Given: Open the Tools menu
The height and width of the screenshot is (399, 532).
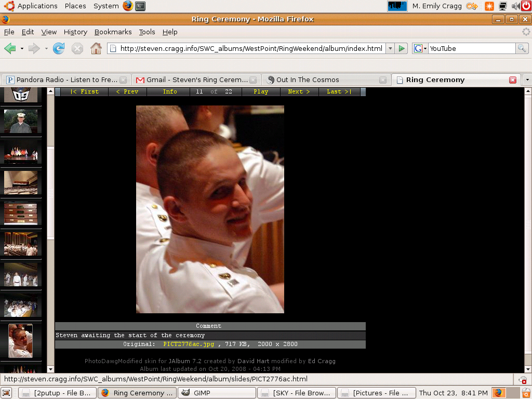Looking at the screenshot, I should click(x=147, y=32).
